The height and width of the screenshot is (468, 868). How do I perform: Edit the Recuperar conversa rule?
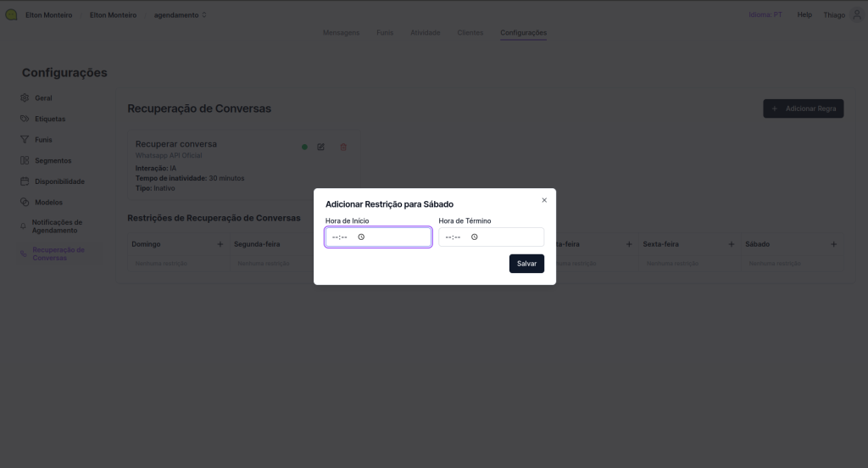tap(320, 147)
